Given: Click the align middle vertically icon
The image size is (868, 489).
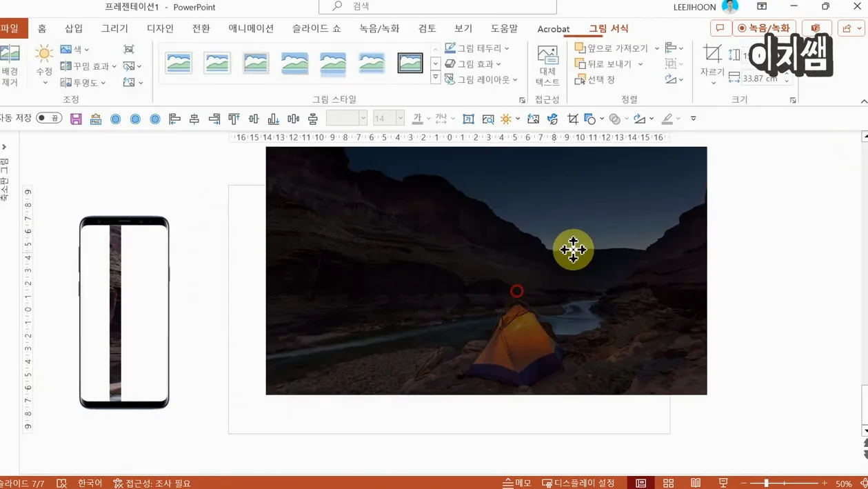Looking at the screenshot, I should [254, 119].
